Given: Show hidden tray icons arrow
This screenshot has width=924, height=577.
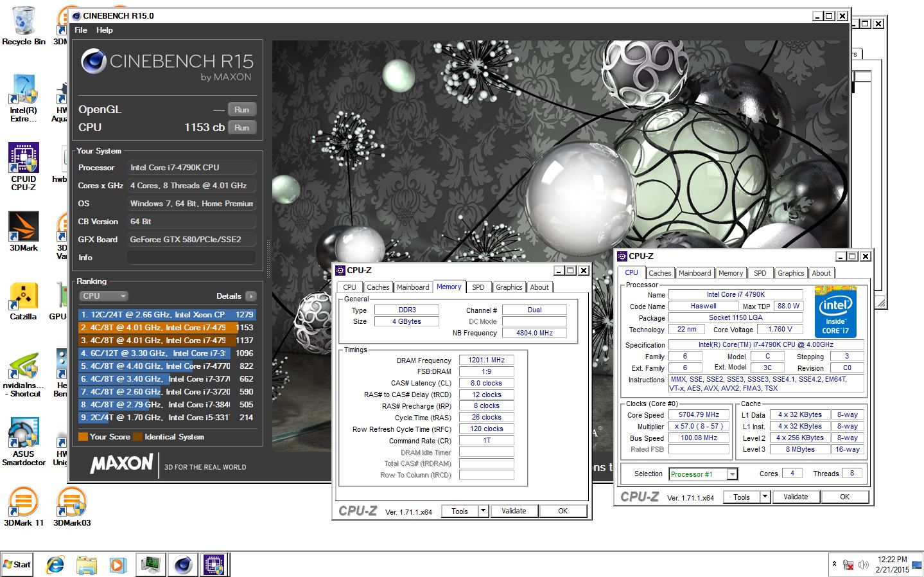Looking at the screenshot, I should click(x=834, y=564).
